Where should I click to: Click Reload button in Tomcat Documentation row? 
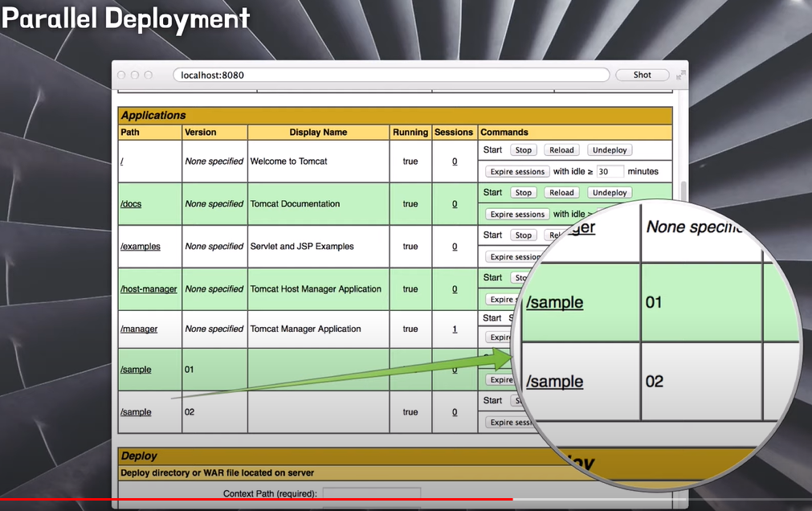[561, 192]
